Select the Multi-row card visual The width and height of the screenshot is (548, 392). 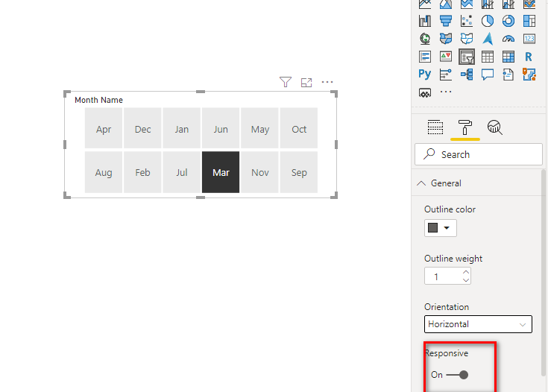425,57
